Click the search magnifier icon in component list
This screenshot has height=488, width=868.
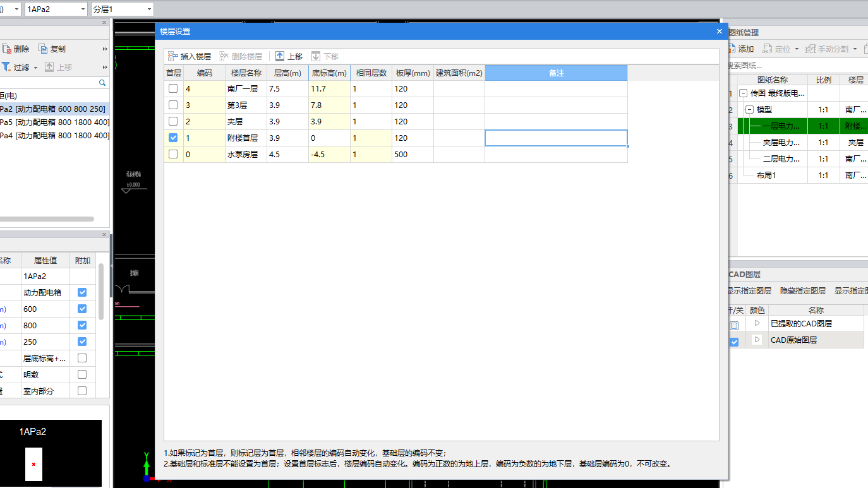tap(102, 83)
